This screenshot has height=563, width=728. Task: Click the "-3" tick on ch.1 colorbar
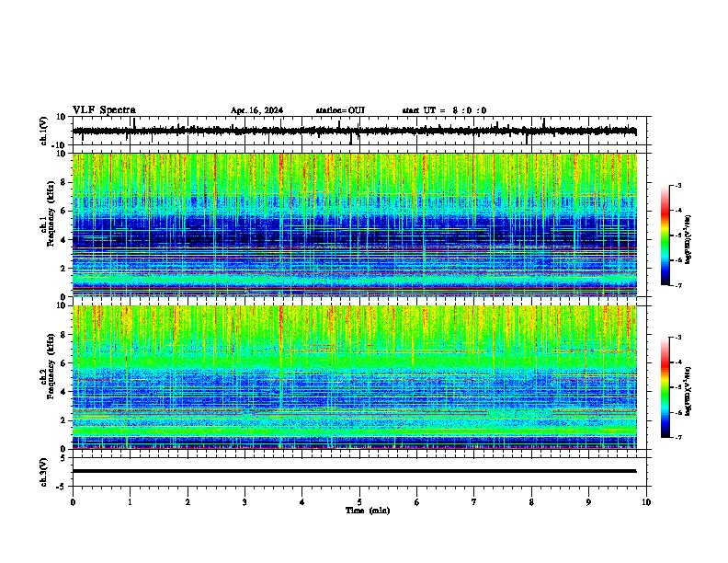678,185
